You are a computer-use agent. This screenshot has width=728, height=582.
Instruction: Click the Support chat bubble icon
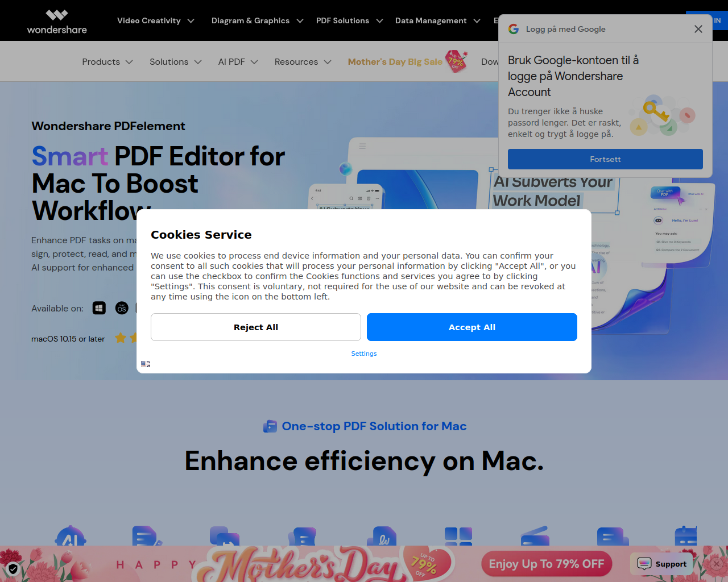644,564
